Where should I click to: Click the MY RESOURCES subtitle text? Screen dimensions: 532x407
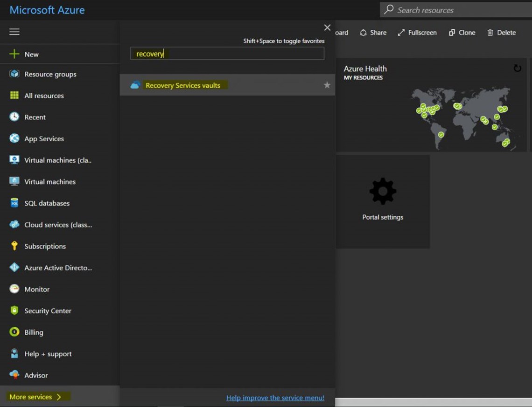pyautogui.click(x=363, y=77)
